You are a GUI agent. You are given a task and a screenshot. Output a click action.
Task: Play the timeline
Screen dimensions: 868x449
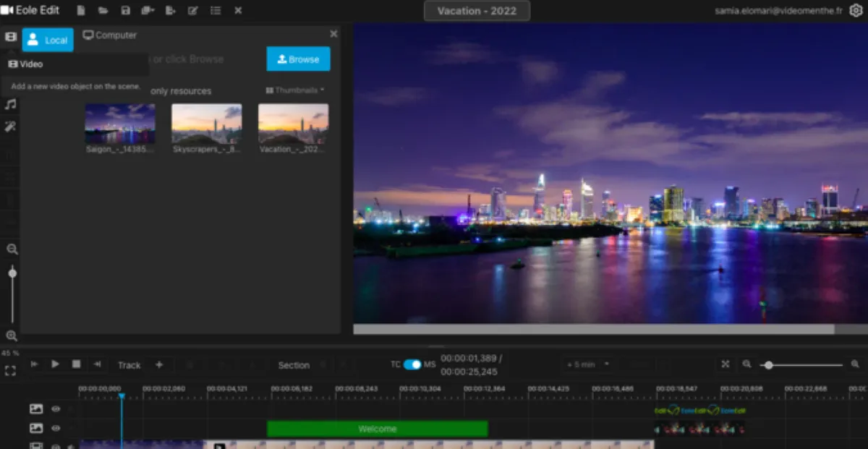[x=55, y=364]
